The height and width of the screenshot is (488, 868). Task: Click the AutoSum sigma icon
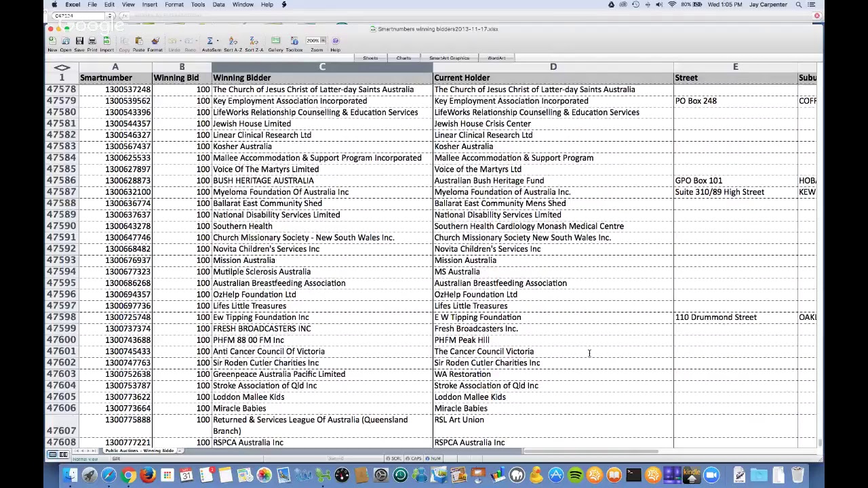pos(210,41)
